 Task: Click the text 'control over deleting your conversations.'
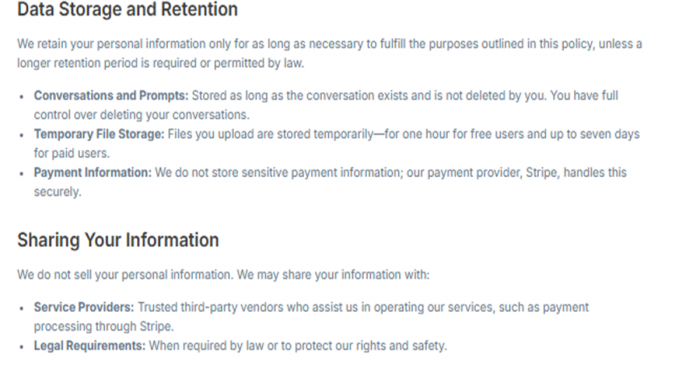click(142, 115)
